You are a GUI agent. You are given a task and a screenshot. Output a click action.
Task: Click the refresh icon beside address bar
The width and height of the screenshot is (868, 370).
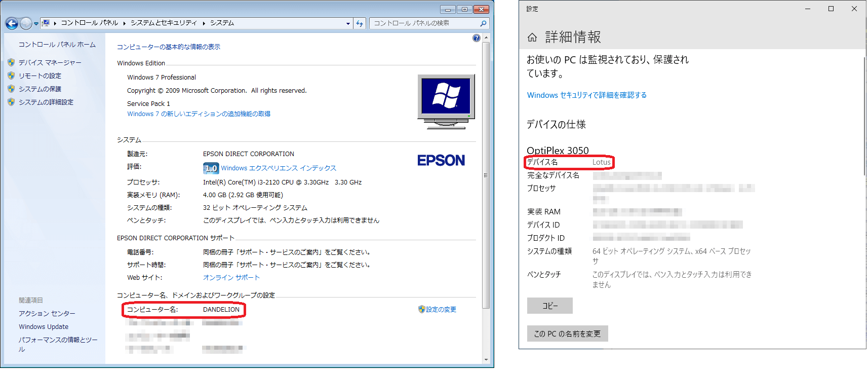(x=360, y=23)
